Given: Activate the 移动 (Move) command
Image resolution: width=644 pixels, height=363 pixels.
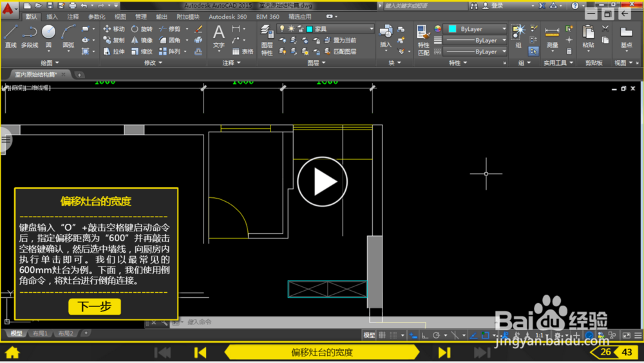Looking at the screenshot, I should click(x=114, y=29).
